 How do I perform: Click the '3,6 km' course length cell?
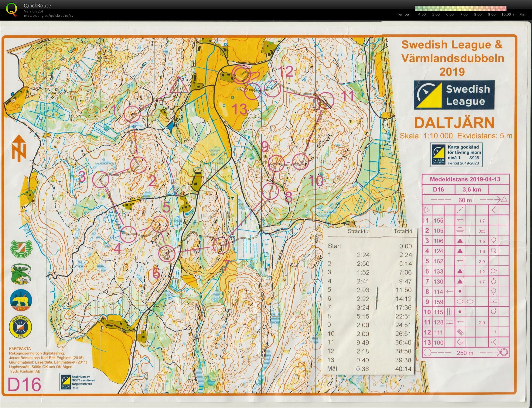tap(472, 190)
